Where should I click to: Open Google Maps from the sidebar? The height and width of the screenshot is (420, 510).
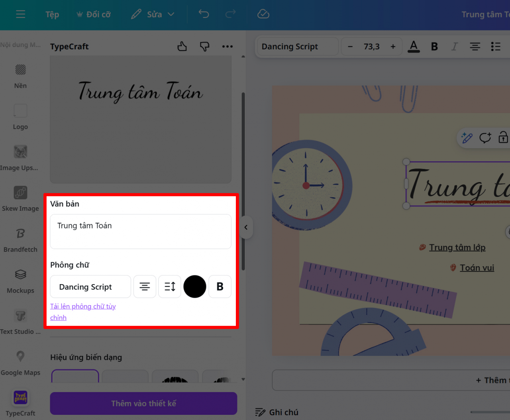[x=20, y=361]
